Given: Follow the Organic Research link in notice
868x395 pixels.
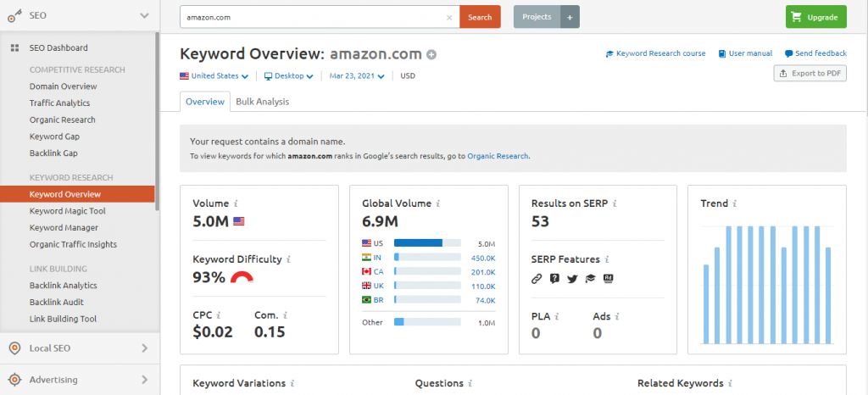Looking at the screenshot, I should pos(498,156).
